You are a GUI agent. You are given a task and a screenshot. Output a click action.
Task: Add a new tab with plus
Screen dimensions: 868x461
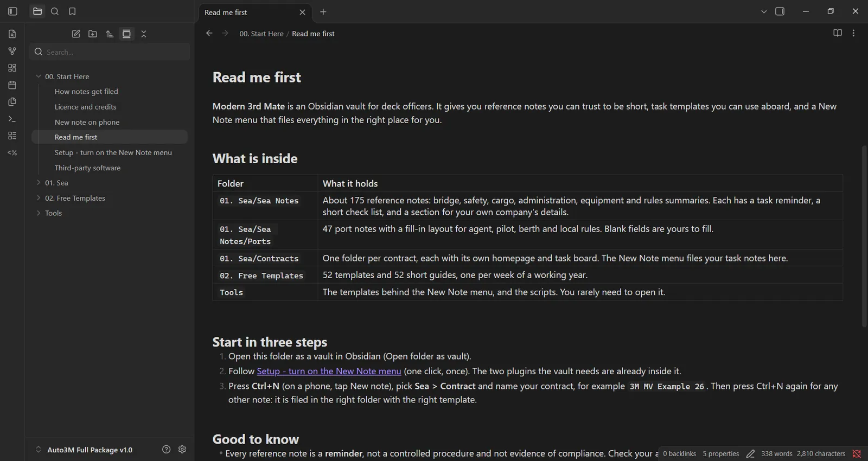point(323,11)
